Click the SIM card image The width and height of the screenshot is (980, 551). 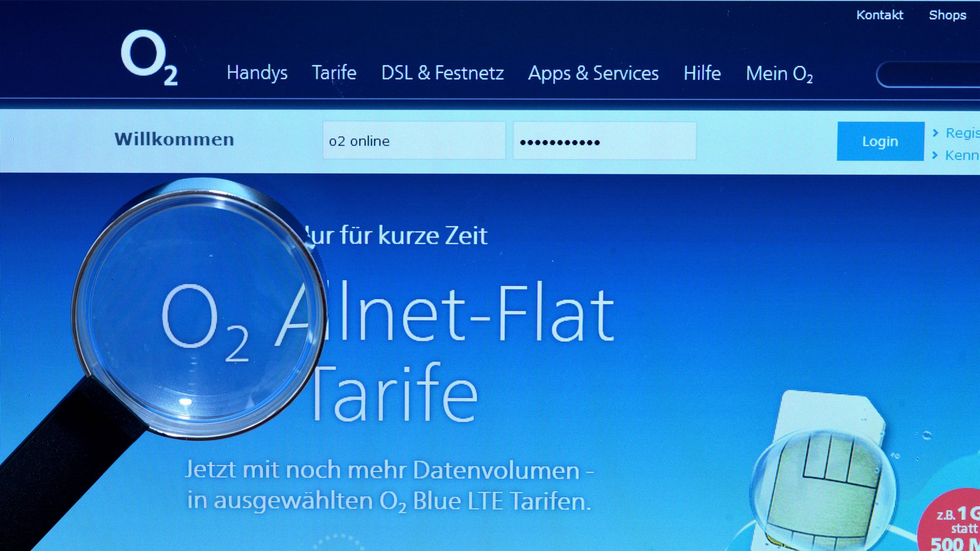pos(824,470)
